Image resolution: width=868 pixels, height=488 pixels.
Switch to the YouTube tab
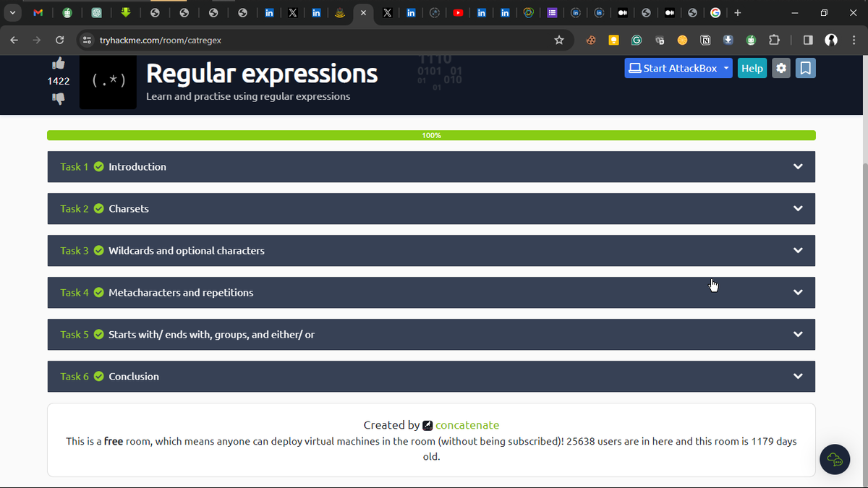[x=458, y=13]
